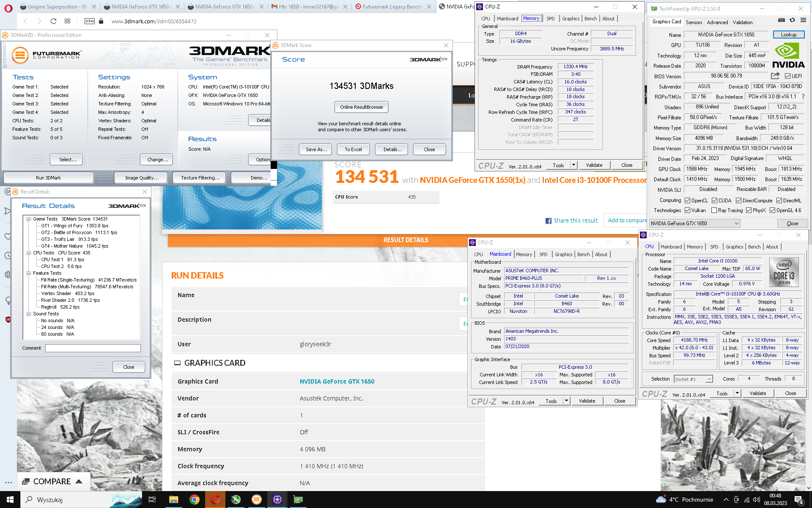The image size is (812, 508).
Task: Click the Run 3DMark button
Action: (x=48, y=178)
